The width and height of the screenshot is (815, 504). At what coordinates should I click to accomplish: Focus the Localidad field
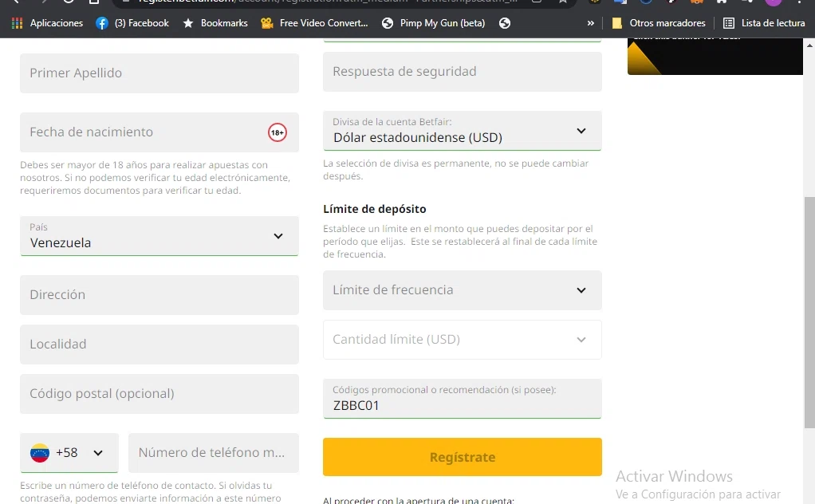(x=159, y=345)
